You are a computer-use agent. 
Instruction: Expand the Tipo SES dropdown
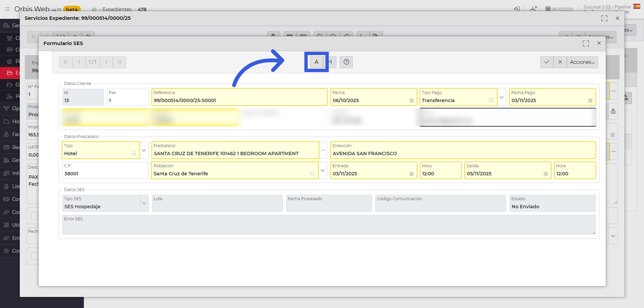[144, 203]
